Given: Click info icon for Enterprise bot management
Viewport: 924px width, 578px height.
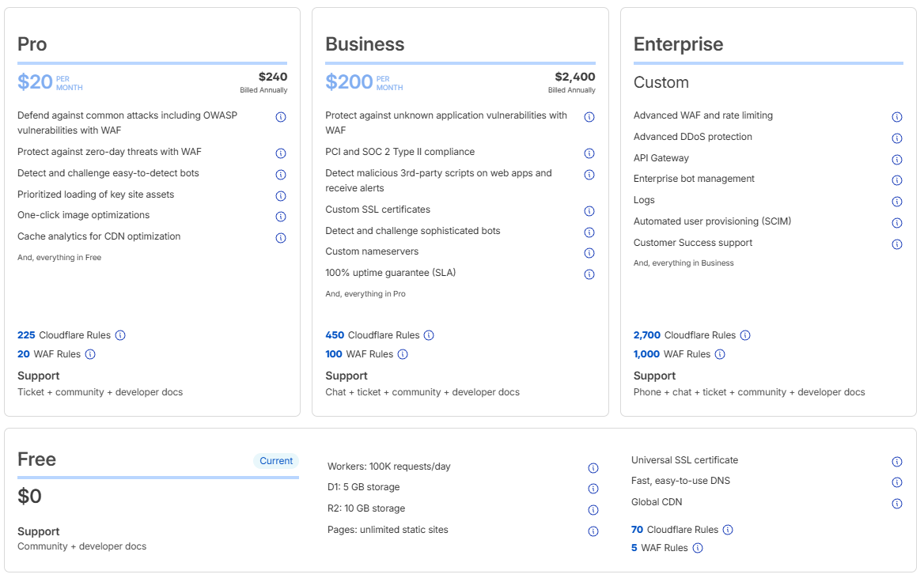Looking at the screenshot, I should 897,179.
